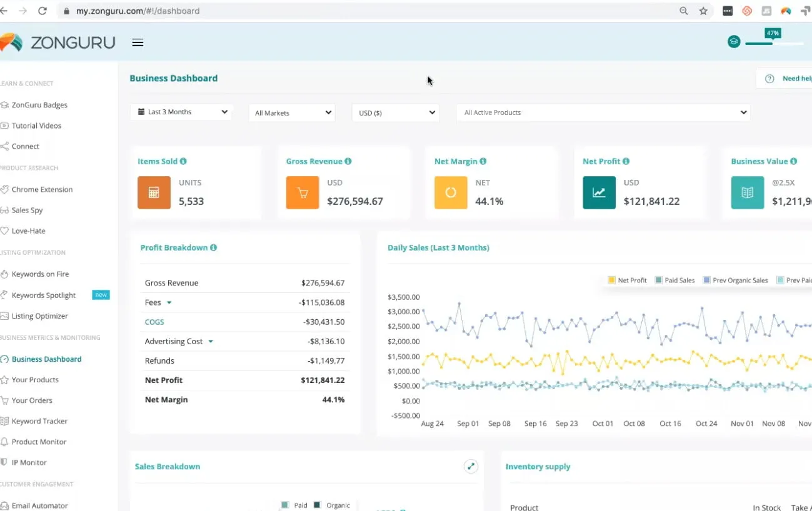Go to Keyword Tracker in sidebar
The image size is (812, 511).
(39, 421)
